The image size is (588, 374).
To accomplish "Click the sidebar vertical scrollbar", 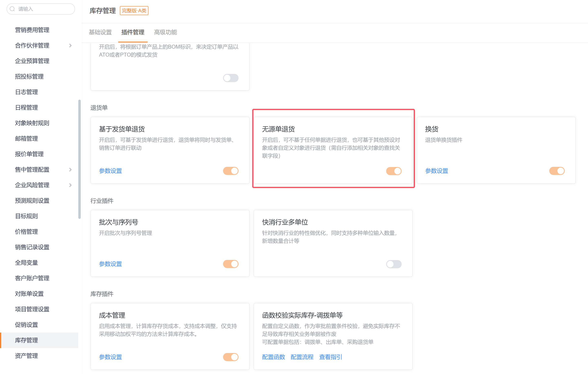I will coord(79,159).
